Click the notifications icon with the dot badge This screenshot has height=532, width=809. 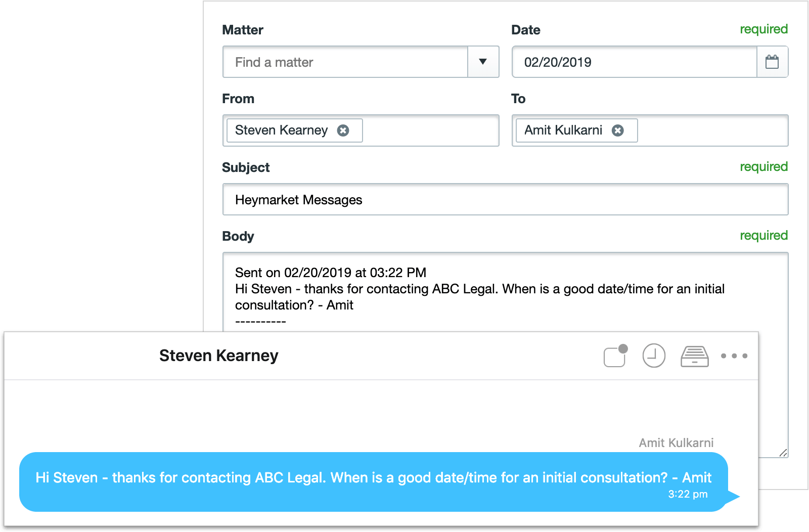[x=613, y=356]
